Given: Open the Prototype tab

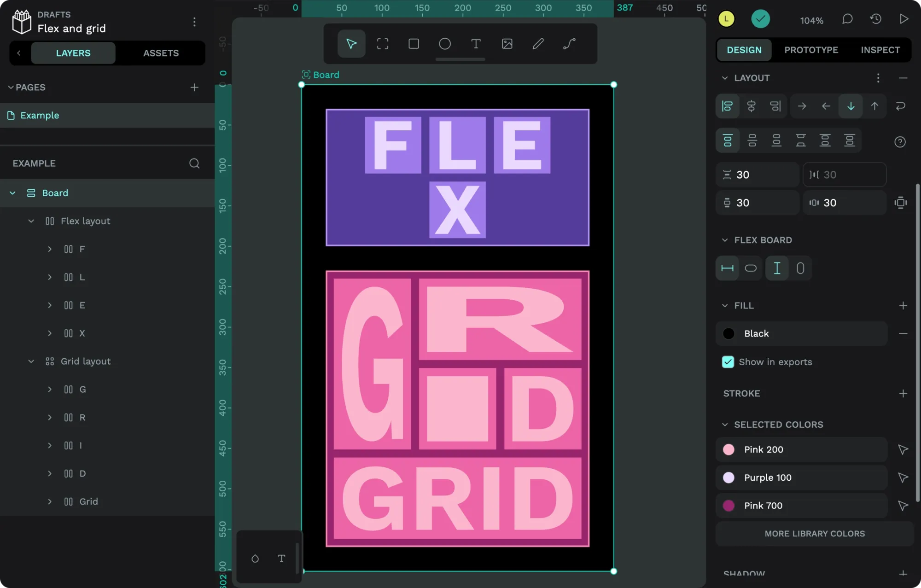Looking at the screenshot, I should 811,50.
